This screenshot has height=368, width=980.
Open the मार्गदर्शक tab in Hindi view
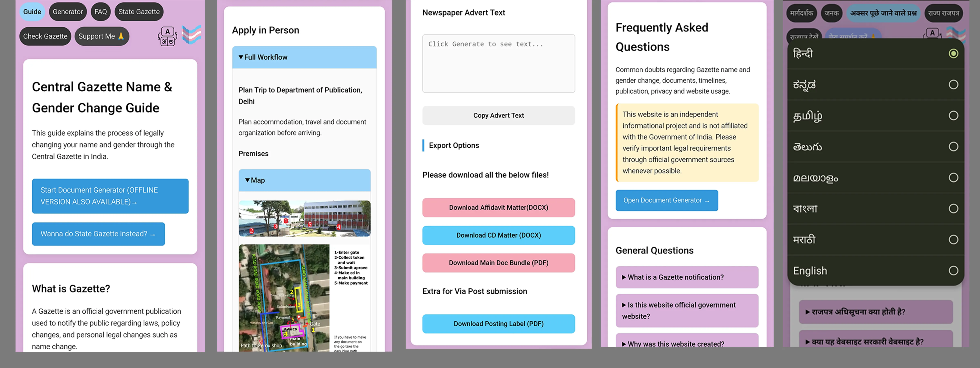tap(802, 13)
